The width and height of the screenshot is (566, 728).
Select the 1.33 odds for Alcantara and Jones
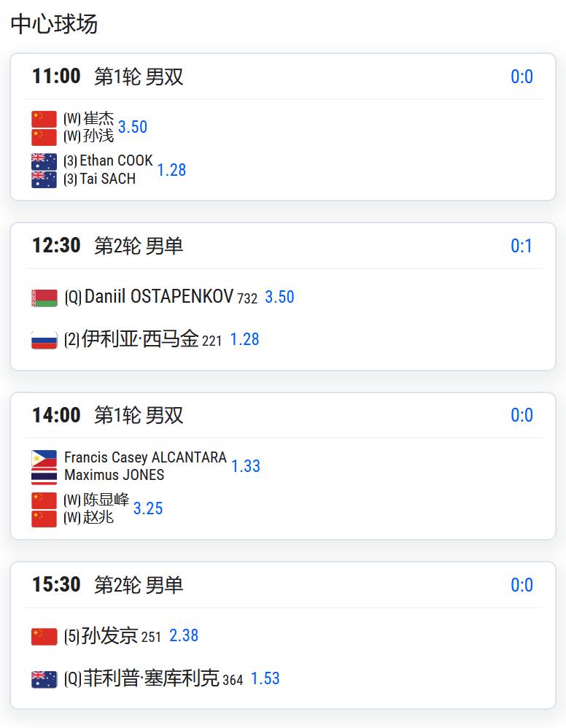[x=246, y=466]
